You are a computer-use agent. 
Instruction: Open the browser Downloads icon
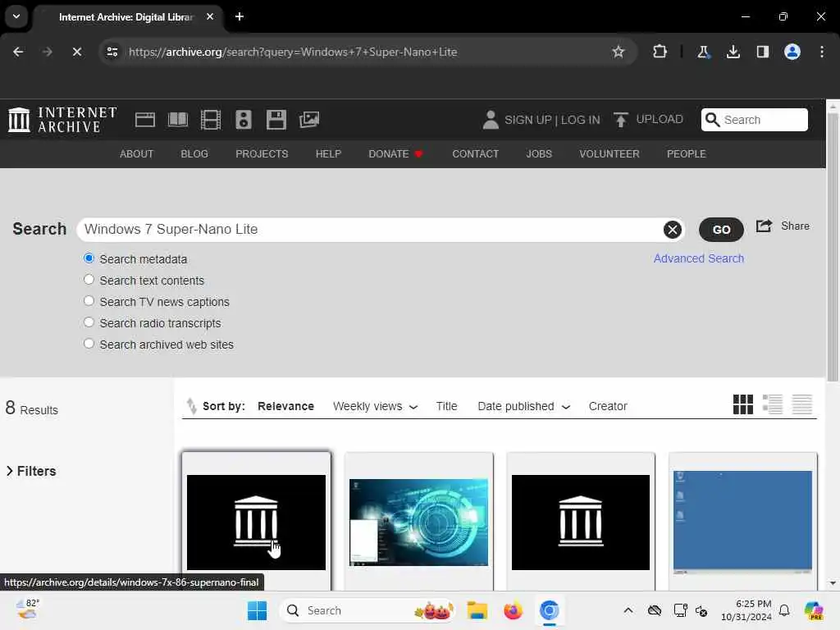point(733,52)
